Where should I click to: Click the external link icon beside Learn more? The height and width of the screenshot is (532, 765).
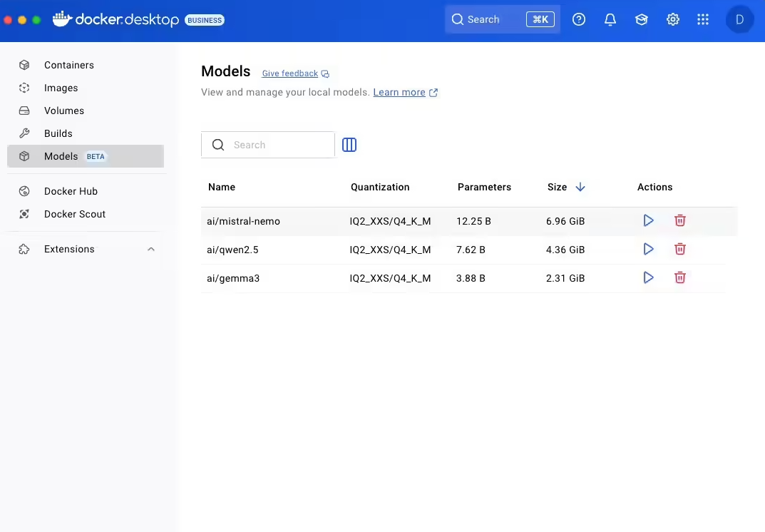433,93
